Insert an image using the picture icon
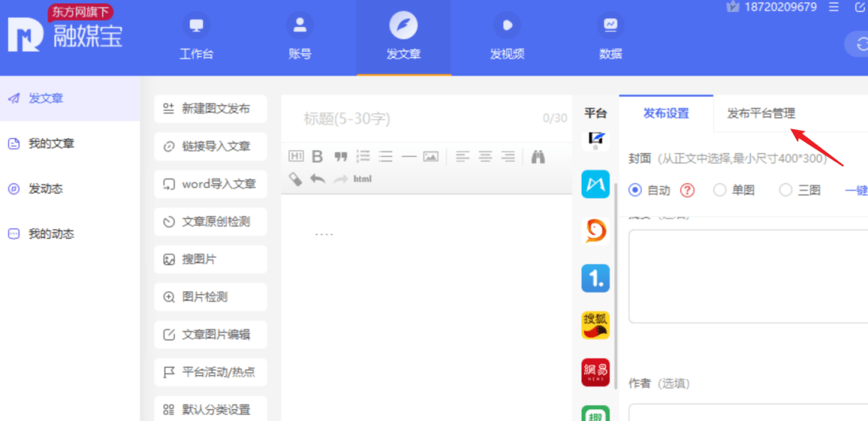 click(x=430, y=156)
